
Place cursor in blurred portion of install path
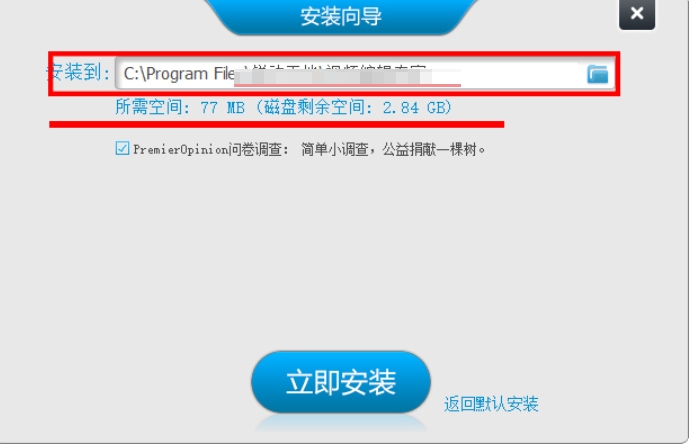coord(347,76)
